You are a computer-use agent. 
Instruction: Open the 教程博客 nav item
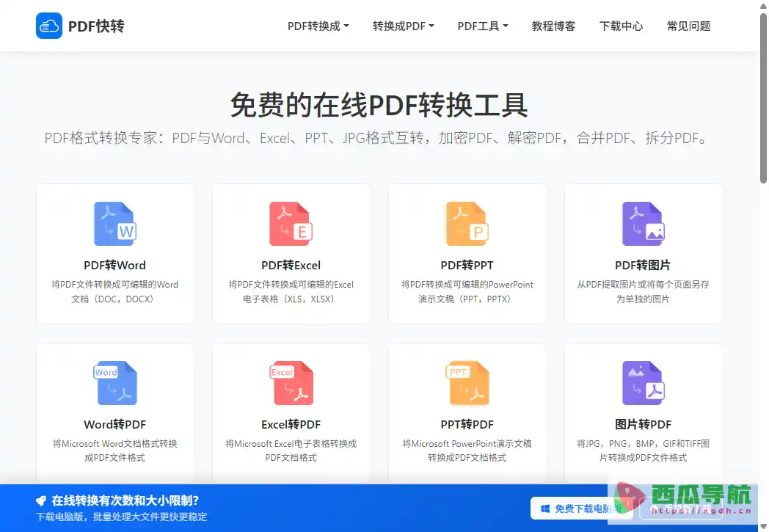coord(553,26)
